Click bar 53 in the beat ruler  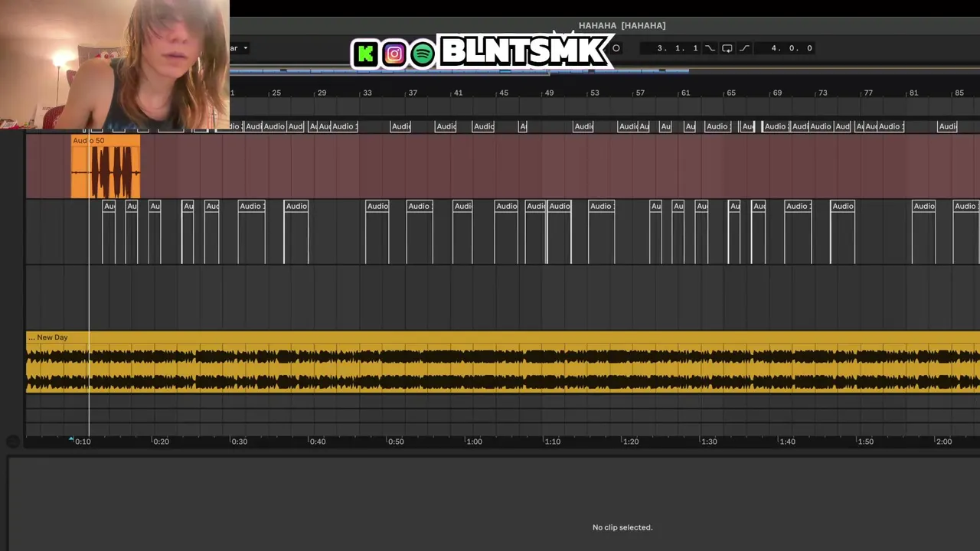[x=594, y=93]
